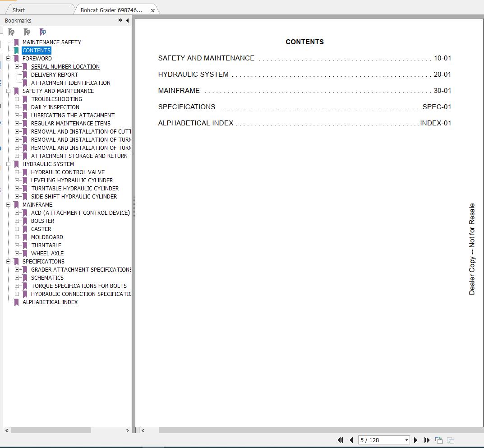Click bookmarks scrollbar right arrow

(x=128, y=430)
